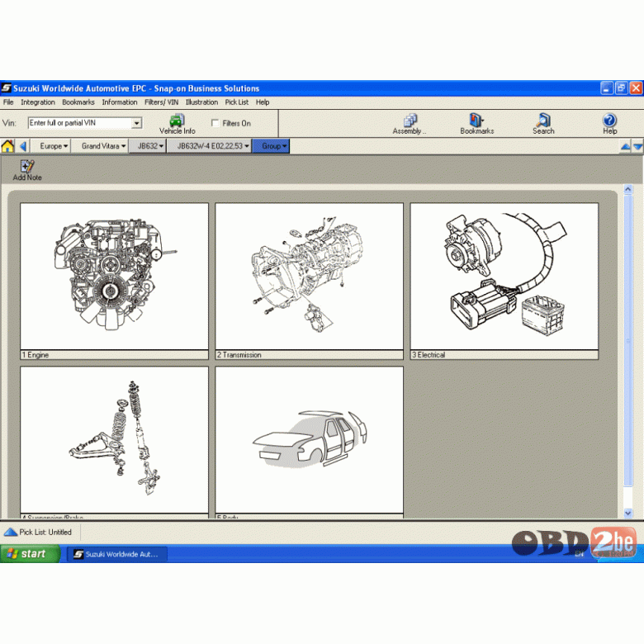Open the Filters/ VIN menu

tap(161, 102)
